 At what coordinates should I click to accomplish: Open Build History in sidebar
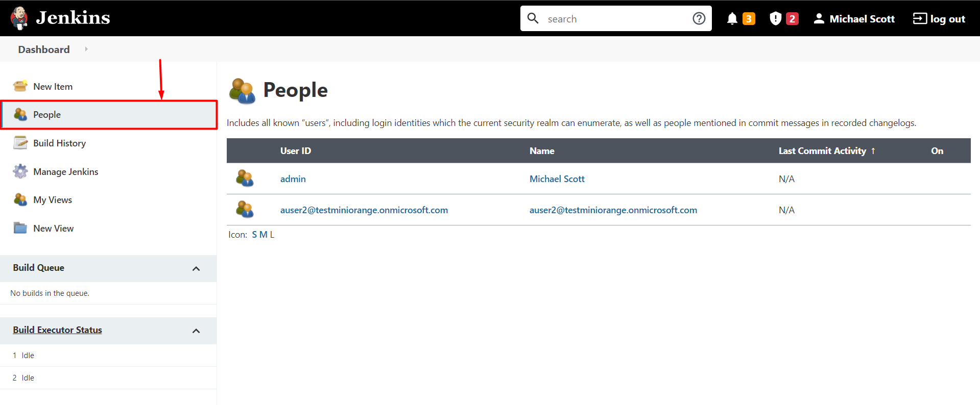point(59,143)
